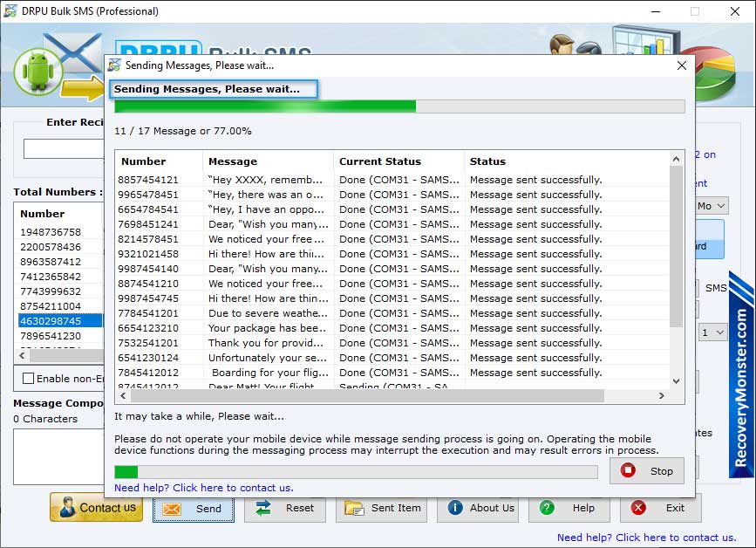Select row with number 7845412012
The height and width of the screenshot is (548, 756).
coord(392,373)
